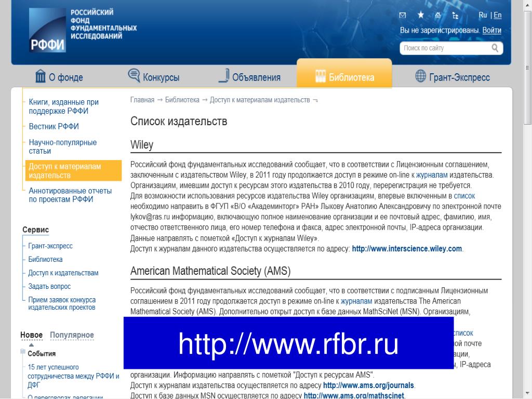The width and height of the screenshot is (532, 399).
Task: Open the О фонде menu
Action: tap(66, 77)
